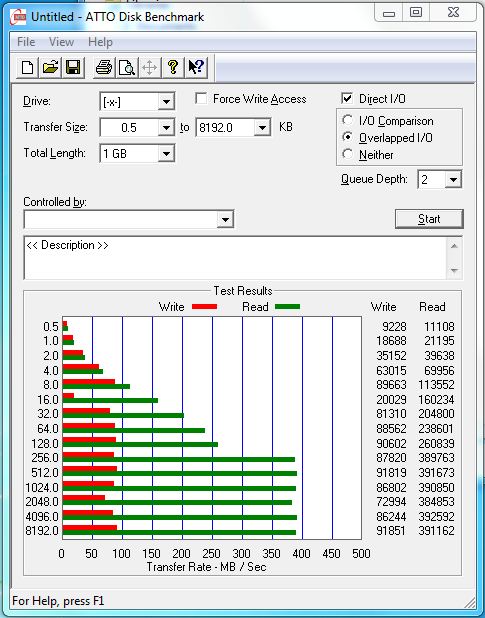Open the View menu
485x618 pixels.
pos(61,42)
